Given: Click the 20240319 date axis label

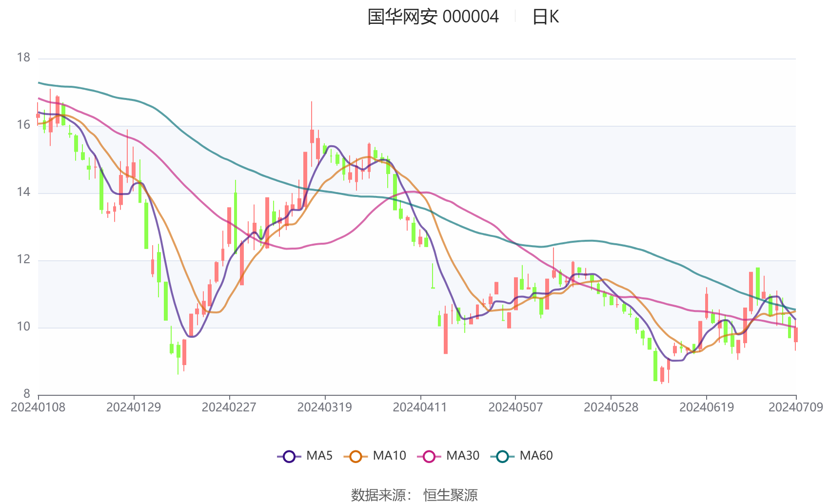Looking at the screenshot, I should tap(325, 407).
